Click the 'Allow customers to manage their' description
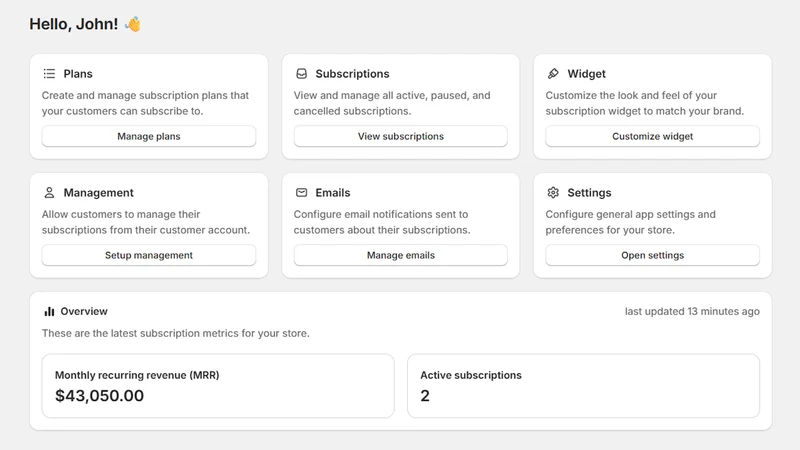Image resolution: width=800 pixels, height=450 pixels. coord(146,222)
